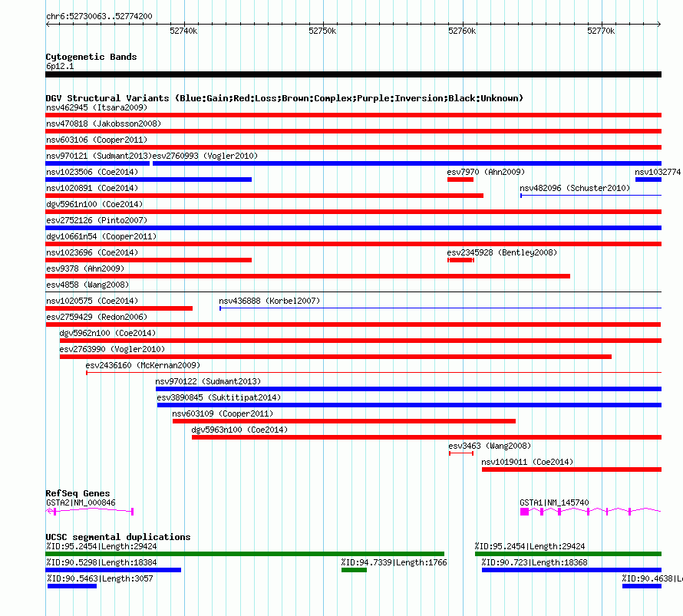
Task: Open the nsv970122 (Sudmant2013) label
Action: click(208, 381)
